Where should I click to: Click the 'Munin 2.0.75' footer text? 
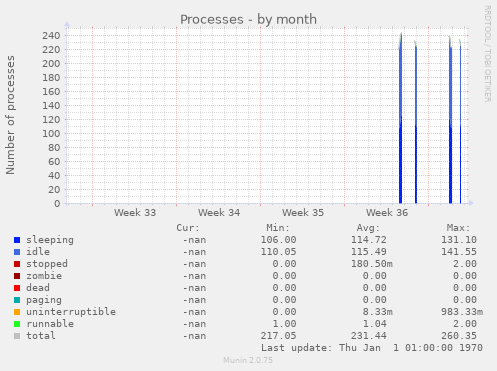[x=248, y=360]
